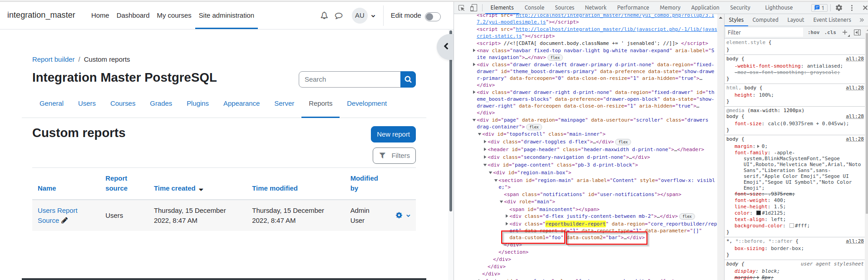
Task: Open the Computed styles tab
Action: [x=765, y=20]
